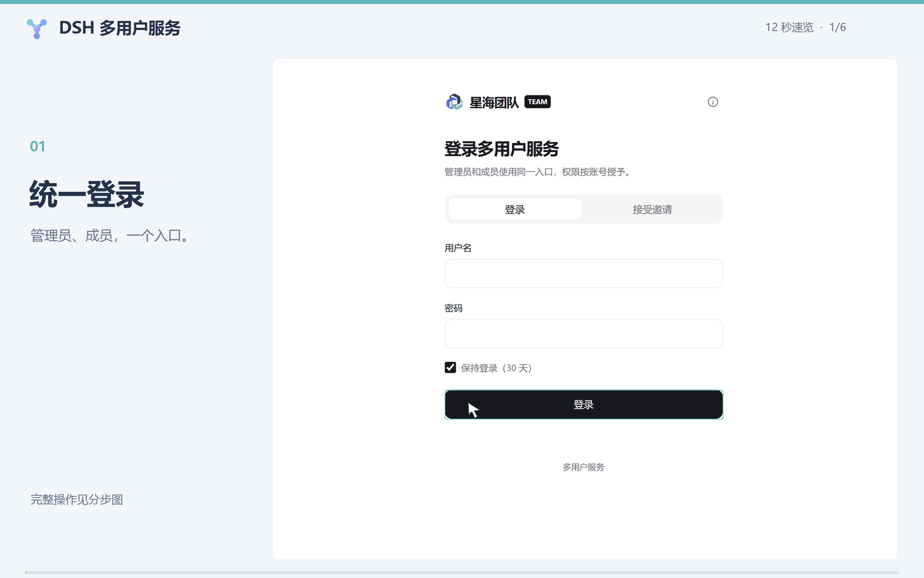Switch to the 接受邀请 tab
Viewport: 924px width, 578px height.
point(652,209)
